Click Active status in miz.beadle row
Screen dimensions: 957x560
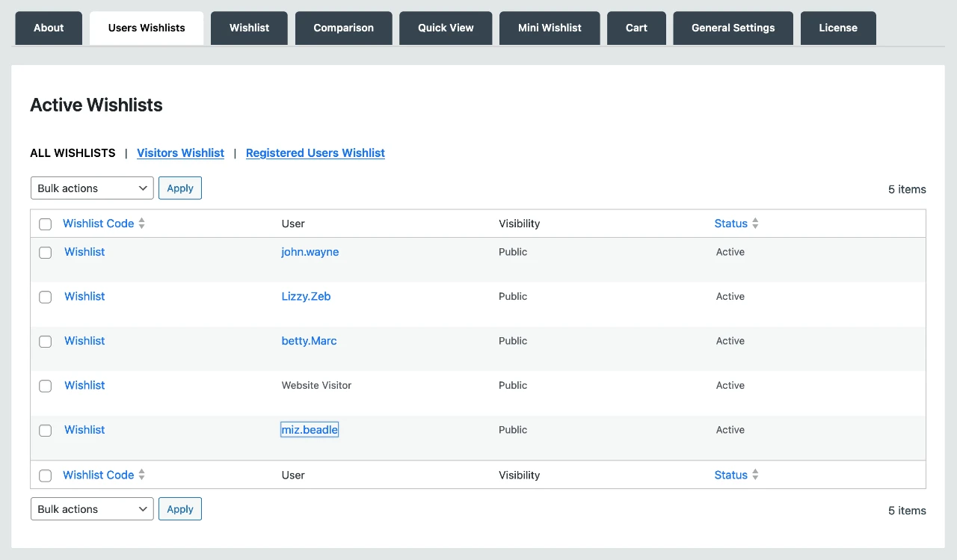click(730, 430)
